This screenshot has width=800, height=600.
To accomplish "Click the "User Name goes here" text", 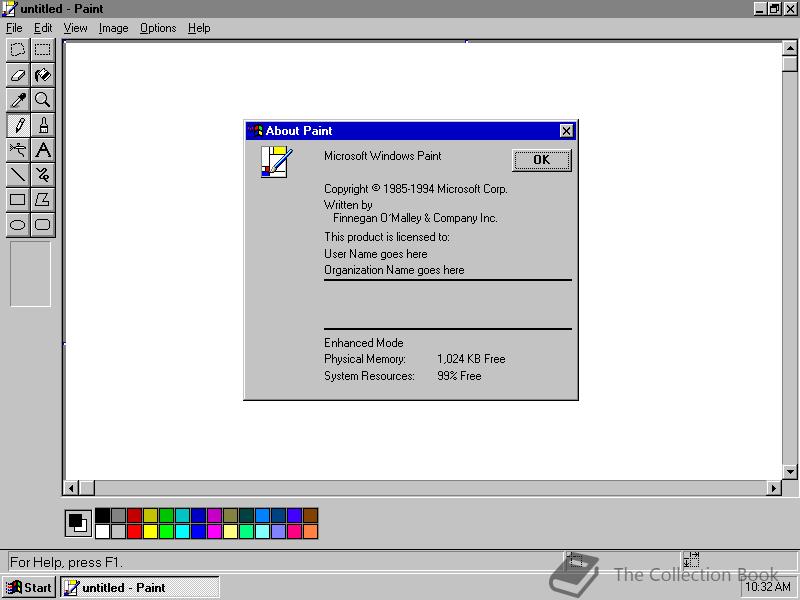I will point(376,254).
